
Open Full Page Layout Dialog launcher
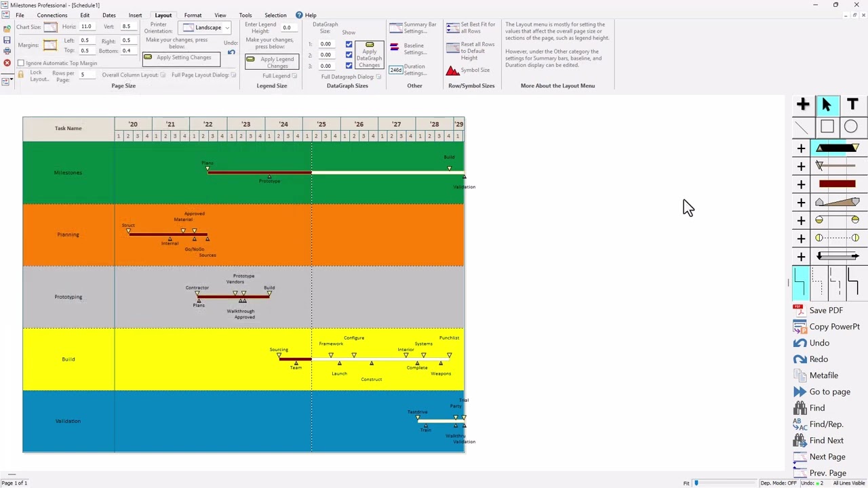(x=233, y=75)
